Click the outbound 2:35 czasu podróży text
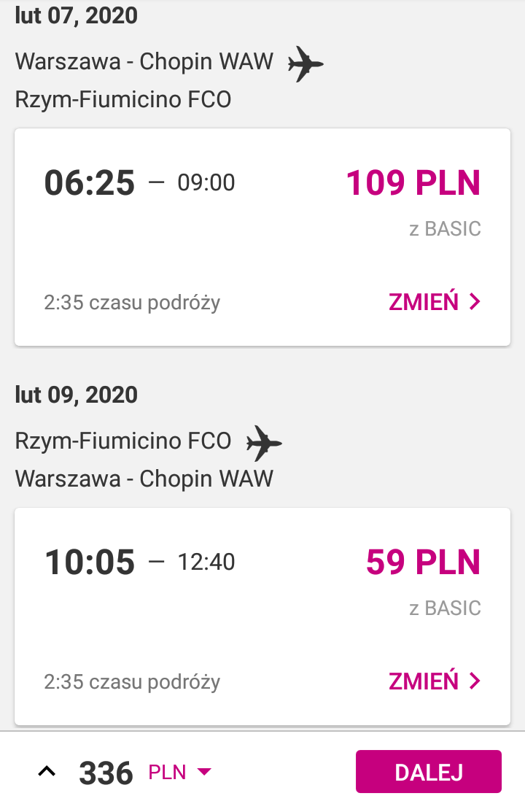525x812 pixels. pyautogui.click(x=132, y=303)
